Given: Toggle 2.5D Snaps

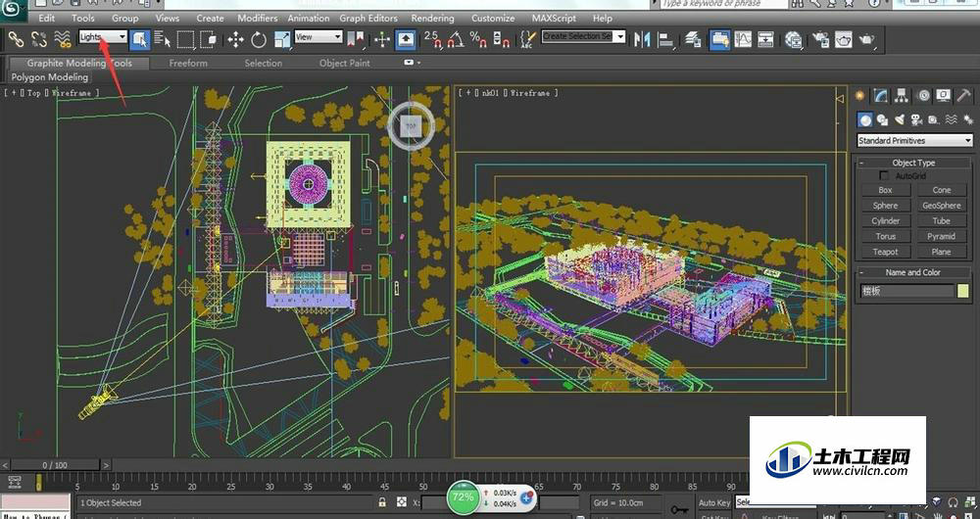Looking at the screenshot, I should (x=432, y=39).
